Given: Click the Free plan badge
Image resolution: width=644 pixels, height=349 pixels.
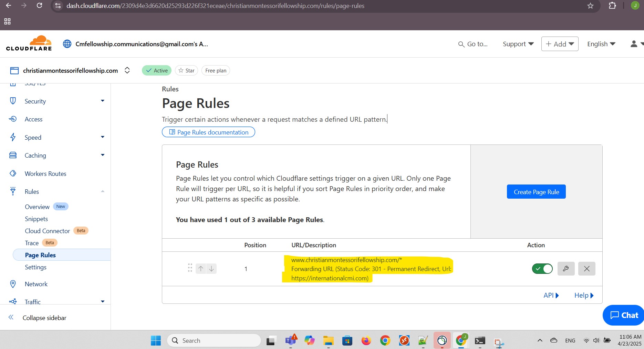Looking at the screenshot, I should pos(216,70).
